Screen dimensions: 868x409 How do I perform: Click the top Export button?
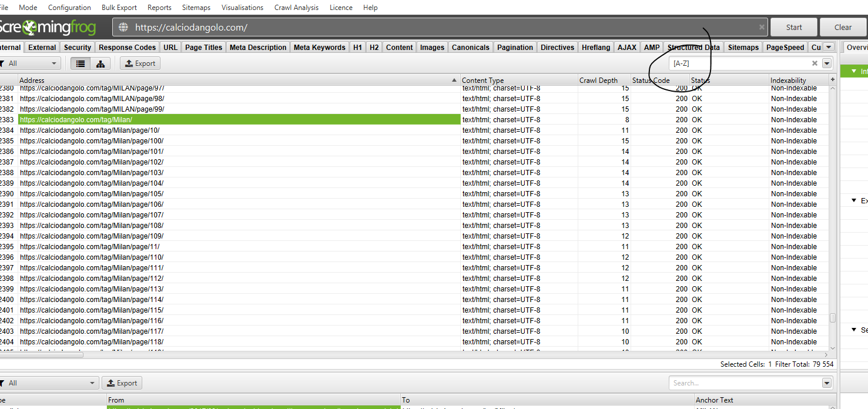(x=140, y=63)
